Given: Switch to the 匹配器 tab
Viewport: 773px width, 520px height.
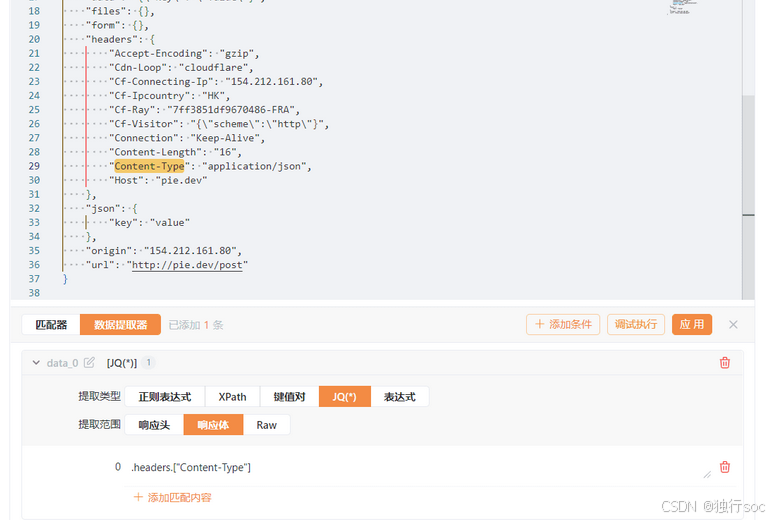Looking at the screenshot, I should click(51, 325).
